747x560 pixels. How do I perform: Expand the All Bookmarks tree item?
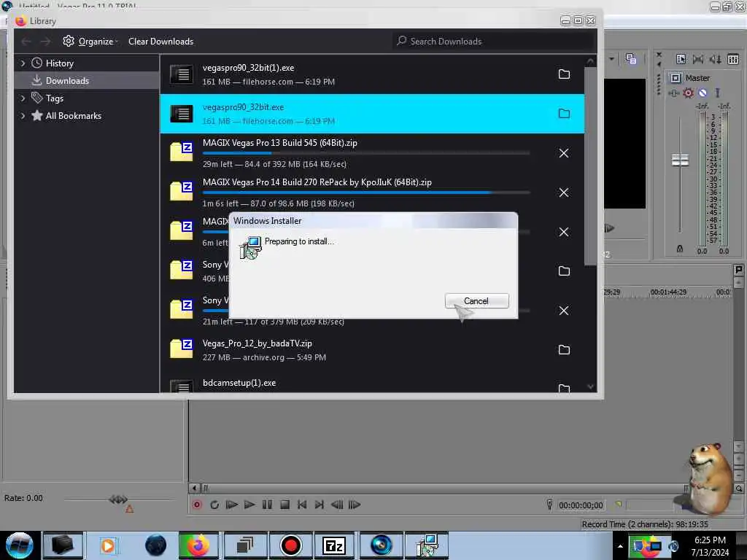click(23, 116)
